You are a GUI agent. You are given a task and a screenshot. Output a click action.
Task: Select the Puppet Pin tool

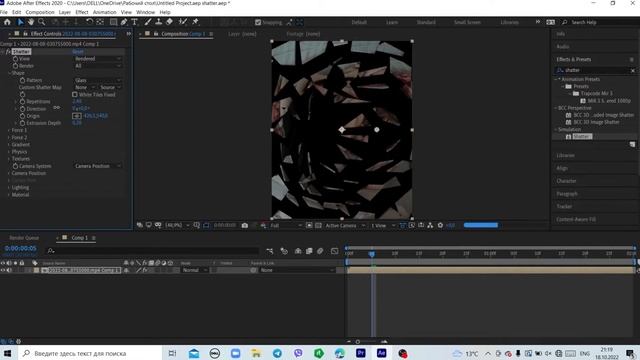[195, 22]
